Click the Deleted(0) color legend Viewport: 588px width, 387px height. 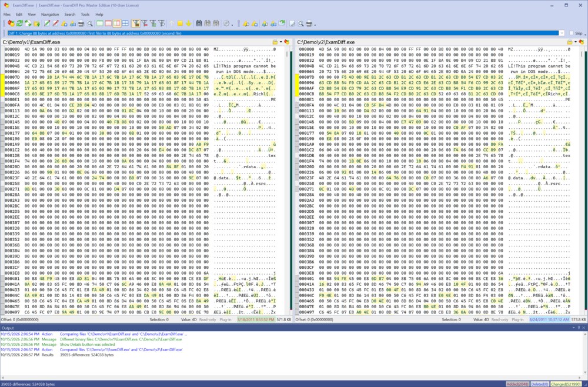[539, 384]
